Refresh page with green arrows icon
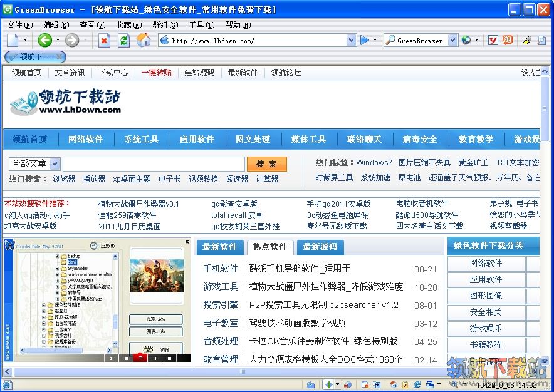Viewport: 554px width, 392px height. 123,41
